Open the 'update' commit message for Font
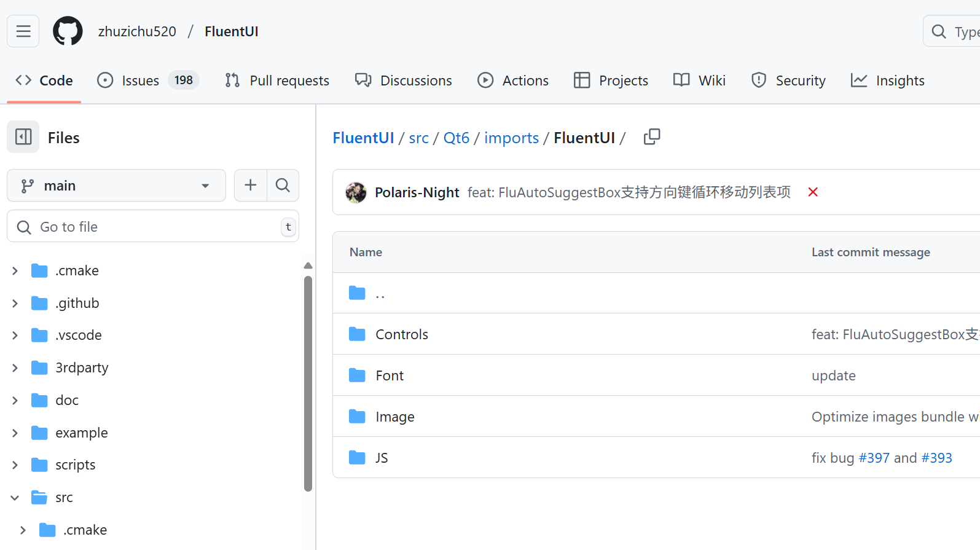The image size is (980, 550). tap(834, 375)
